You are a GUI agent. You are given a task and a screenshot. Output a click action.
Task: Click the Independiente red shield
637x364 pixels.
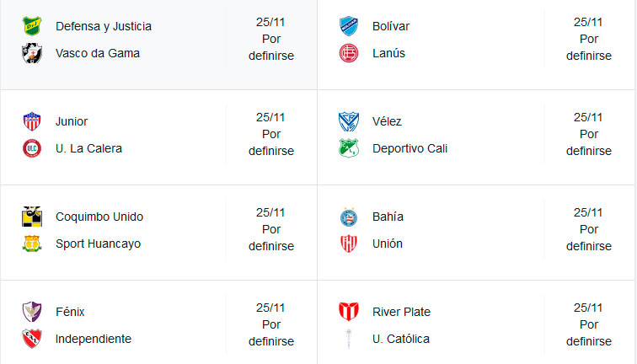coord(32,339)
